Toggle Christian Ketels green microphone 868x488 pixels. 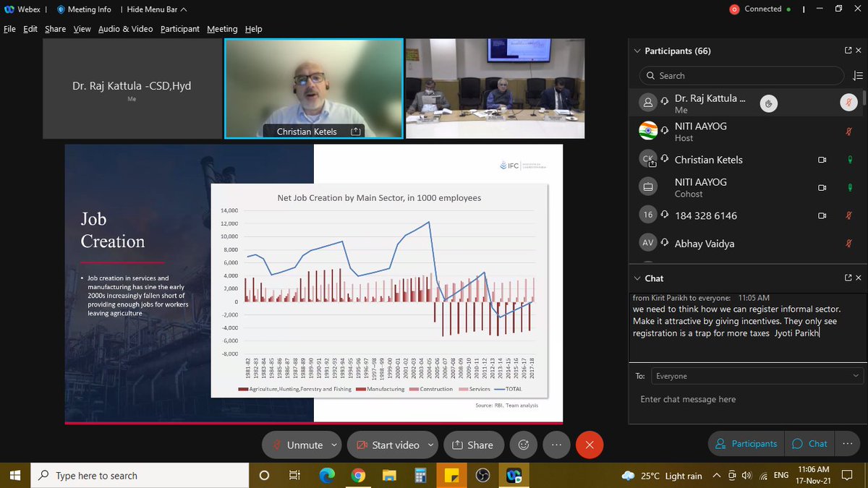(x=849, y=160)
